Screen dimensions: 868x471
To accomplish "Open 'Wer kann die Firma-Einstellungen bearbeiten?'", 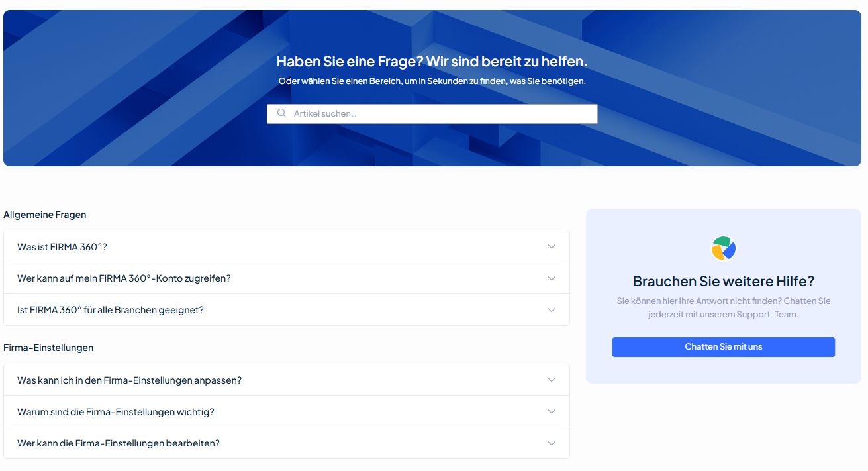I will 119,443.
